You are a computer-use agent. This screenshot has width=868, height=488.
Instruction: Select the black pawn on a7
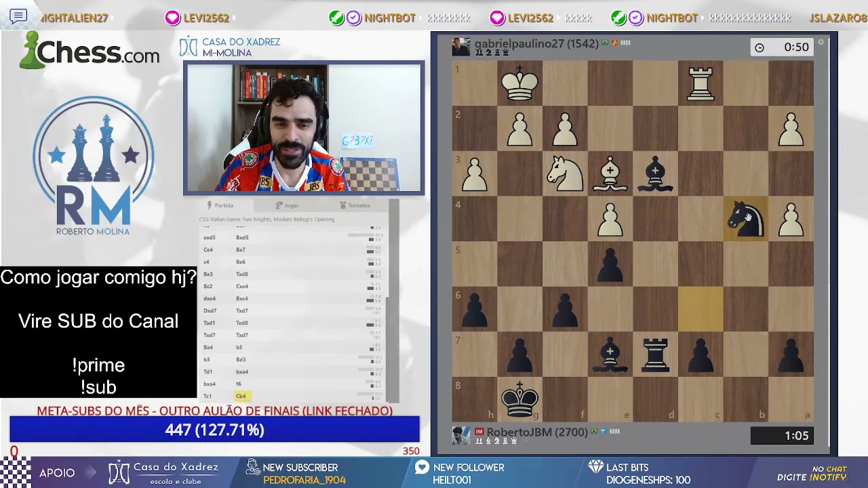point(791,354)
